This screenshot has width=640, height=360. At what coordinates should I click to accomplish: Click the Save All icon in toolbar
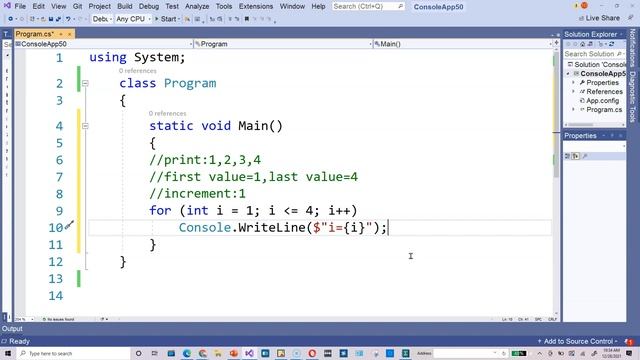[x=58, y=19]
